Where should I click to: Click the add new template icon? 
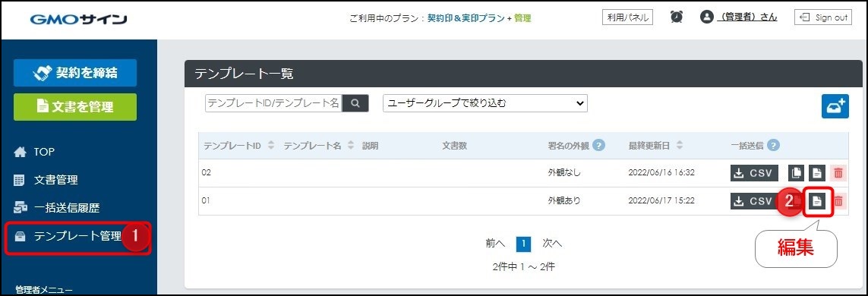835,105
